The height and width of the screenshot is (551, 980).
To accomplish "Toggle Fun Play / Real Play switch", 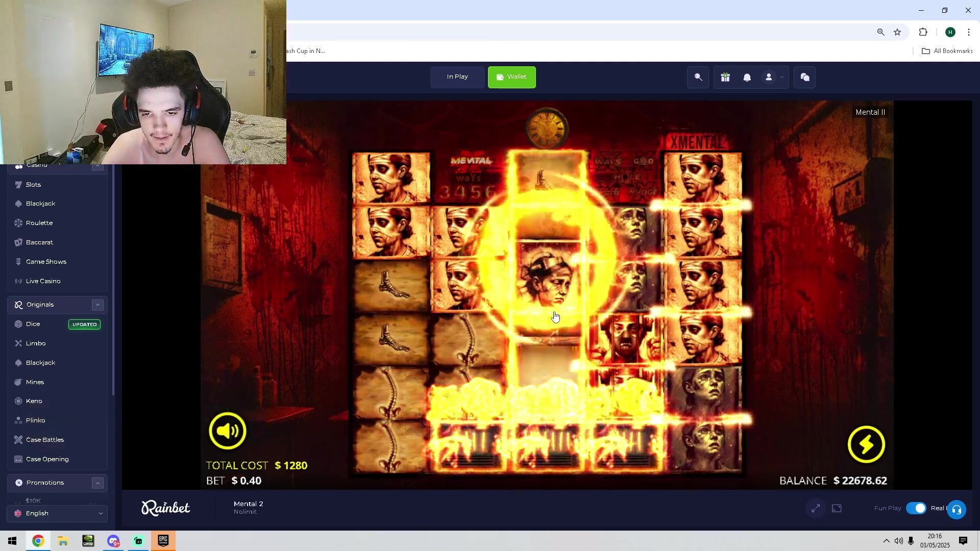I will point(916,508).
